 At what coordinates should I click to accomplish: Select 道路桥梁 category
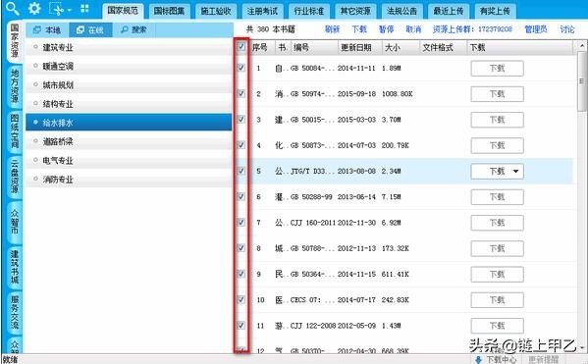pos(129,141)
